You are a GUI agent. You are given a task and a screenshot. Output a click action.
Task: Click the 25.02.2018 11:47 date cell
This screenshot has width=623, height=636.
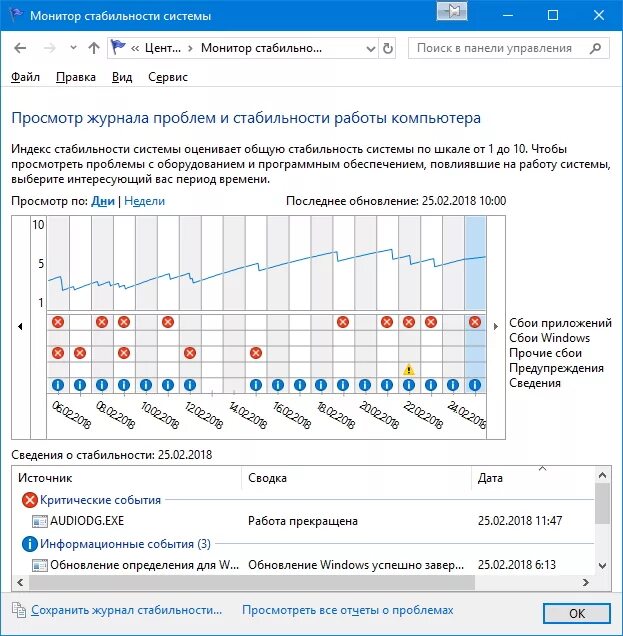pyautogui.click(x=520, y=521)
